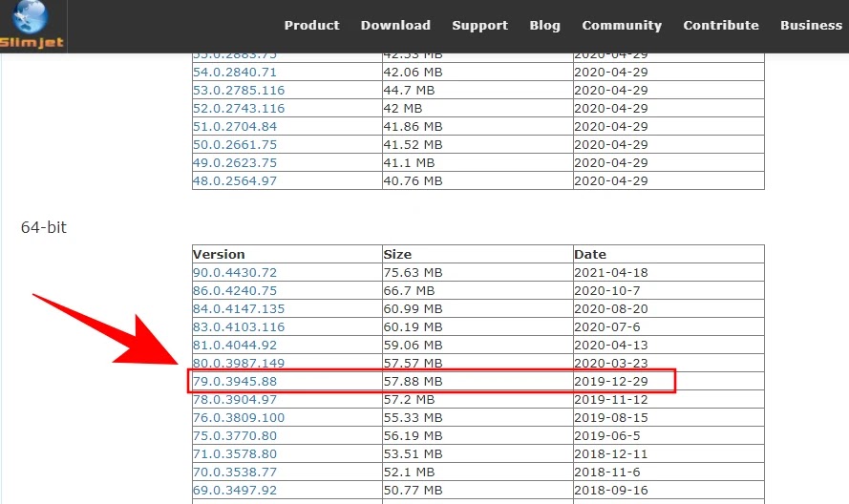Select the 57.88 MB size cell

point(478,381)
